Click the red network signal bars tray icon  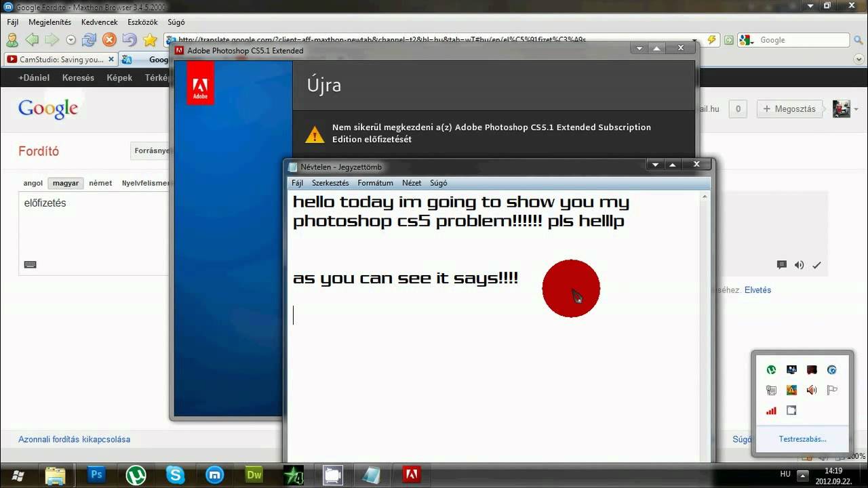click(771, 410)
